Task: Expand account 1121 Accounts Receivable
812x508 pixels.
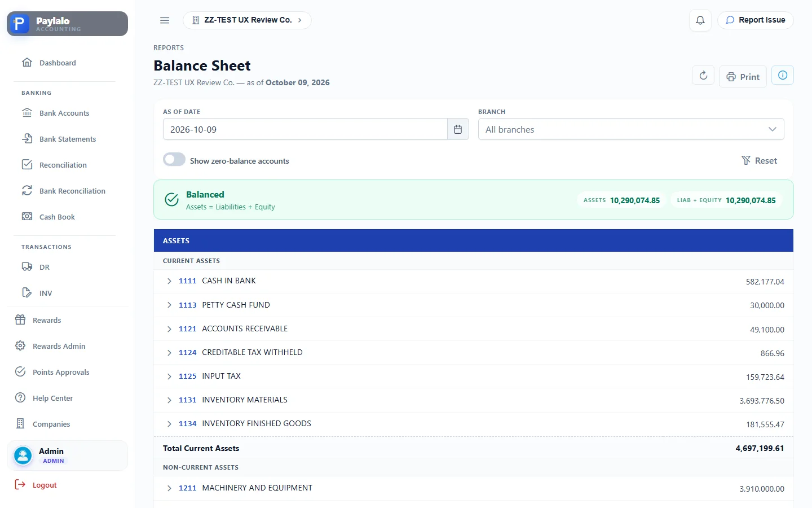Action: click(169, 329)
